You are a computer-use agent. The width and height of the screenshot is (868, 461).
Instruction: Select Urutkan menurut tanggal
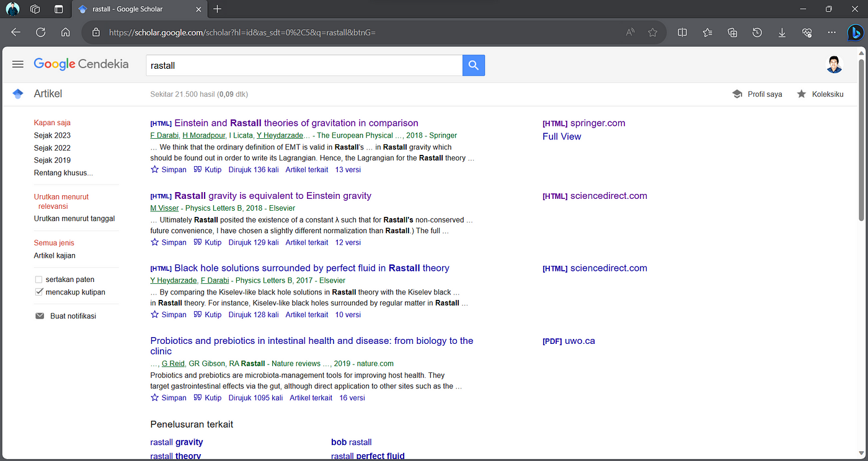click(74, 218)
